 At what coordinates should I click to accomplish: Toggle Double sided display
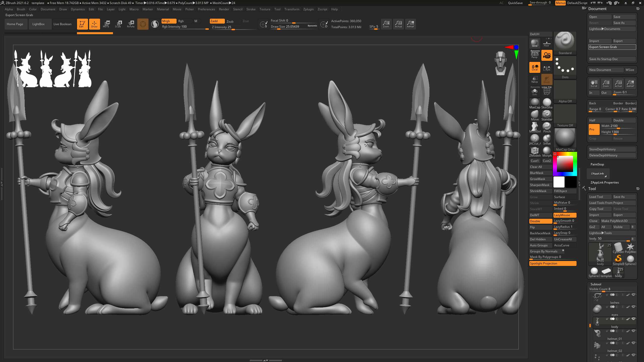point(541,221)
